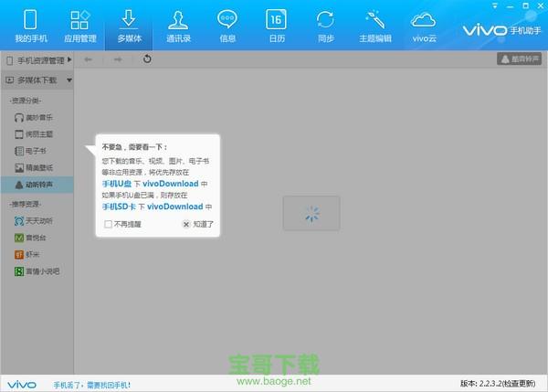Click the 手机资源管理 label
Screen dimensions: 548x392
point(41,60)
